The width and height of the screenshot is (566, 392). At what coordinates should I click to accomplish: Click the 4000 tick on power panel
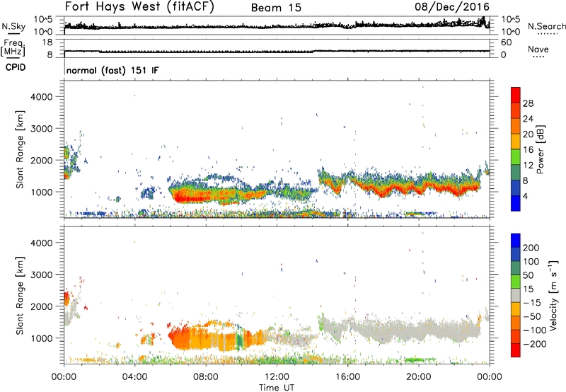(42, 97)
